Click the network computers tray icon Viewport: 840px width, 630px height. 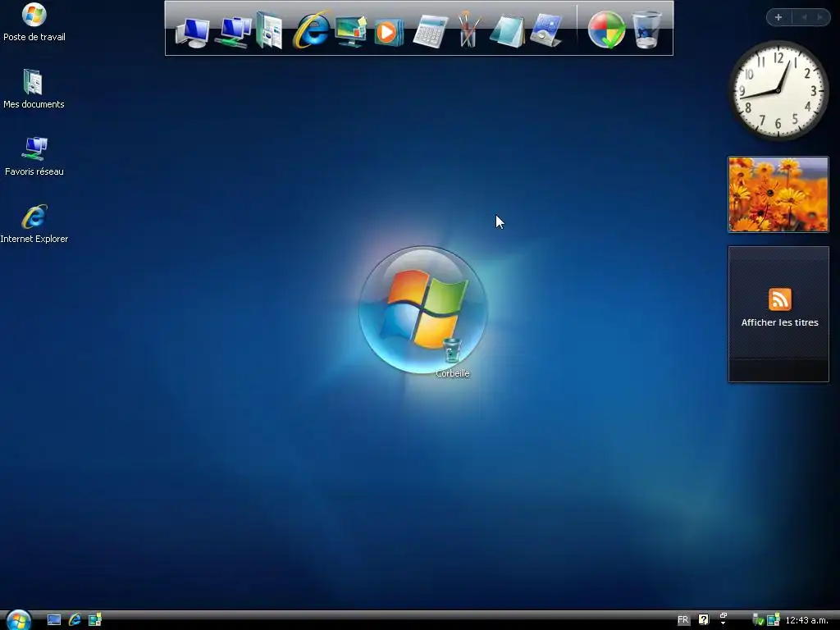coord(773,620)
